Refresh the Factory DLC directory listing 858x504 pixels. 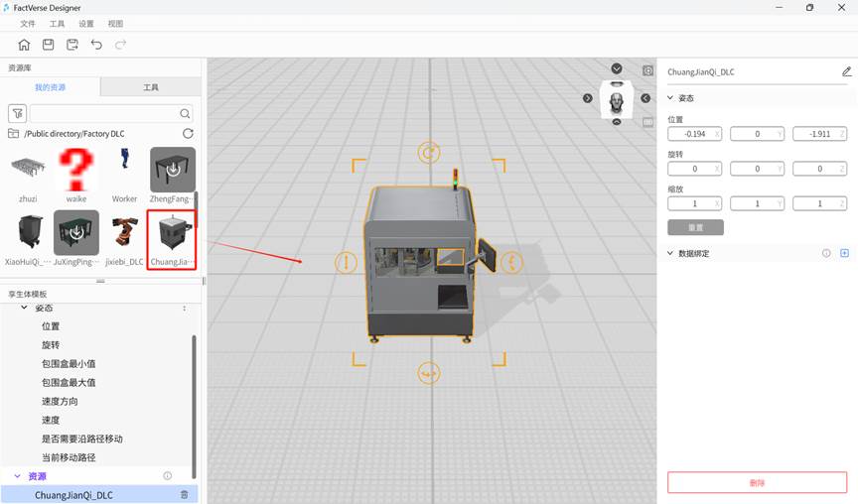point(188,133)
